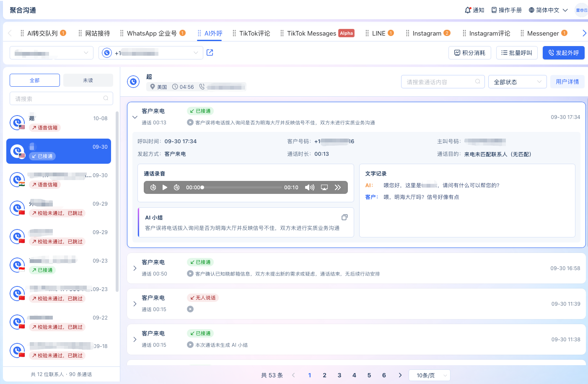Focus the contact list 请搜索 search field
This screenshot has width=588, height=384.
[61, 98]
